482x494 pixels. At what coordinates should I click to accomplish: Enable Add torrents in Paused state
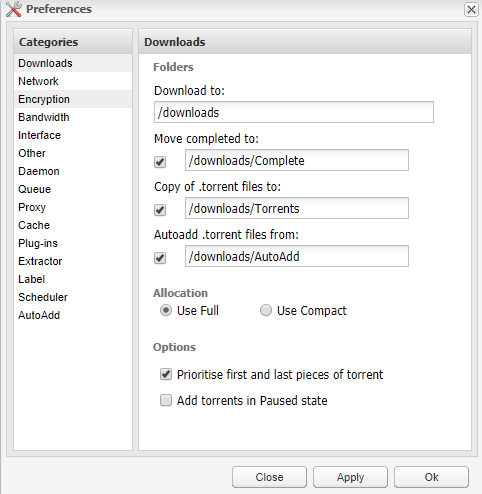[x=166, y=400]
